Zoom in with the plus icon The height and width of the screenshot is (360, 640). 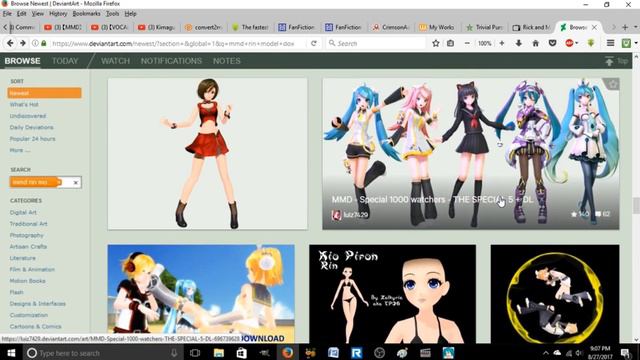click(x=502, y=43)
